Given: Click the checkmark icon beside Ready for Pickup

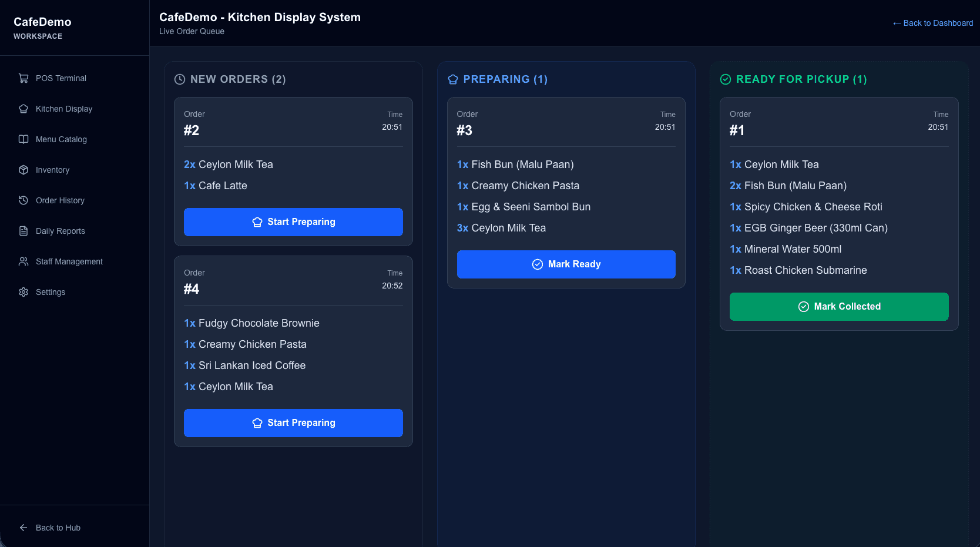Looking at the screenshot, I should coord(726,79).
